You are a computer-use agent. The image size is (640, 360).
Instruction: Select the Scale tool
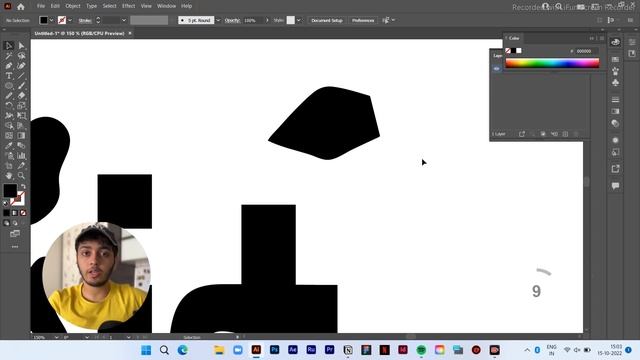tap(21, 106)
